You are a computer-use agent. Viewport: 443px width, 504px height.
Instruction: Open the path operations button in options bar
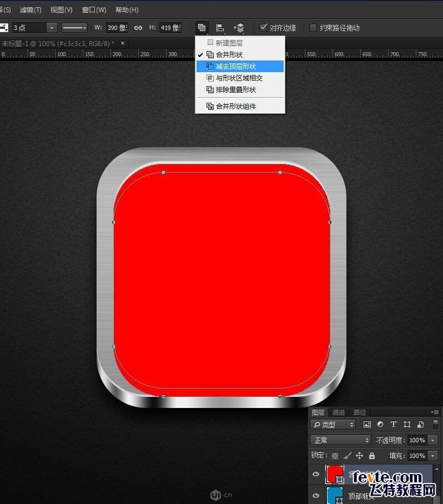pyautogui.click(x=202, y=28)
